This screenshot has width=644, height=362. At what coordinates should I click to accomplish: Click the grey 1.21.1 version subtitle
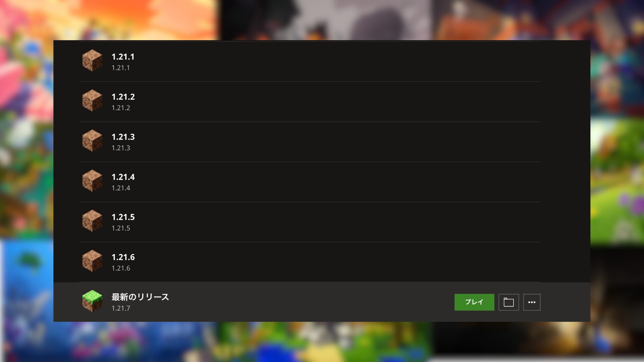121,68
